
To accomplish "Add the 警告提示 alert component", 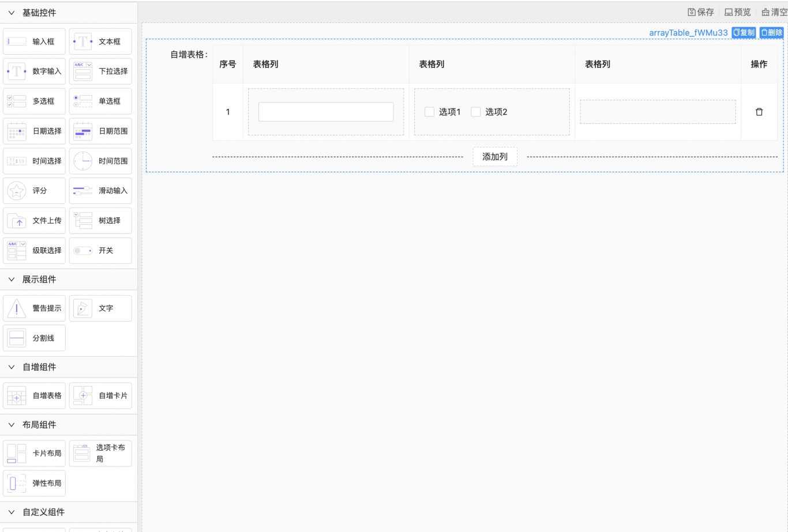I will pos(34,308).
